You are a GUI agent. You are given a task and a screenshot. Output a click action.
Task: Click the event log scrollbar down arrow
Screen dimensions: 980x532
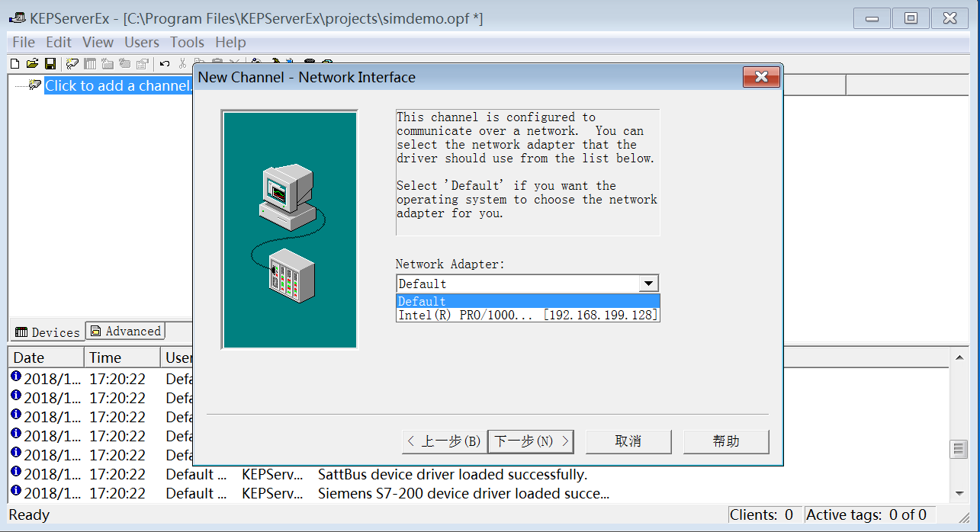(959, 494)
